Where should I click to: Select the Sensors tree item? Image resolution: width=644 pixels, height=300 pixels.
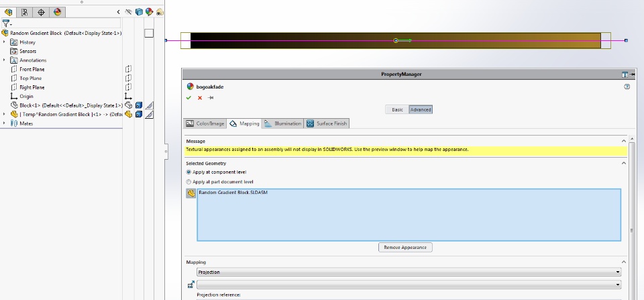pos(28,52)
